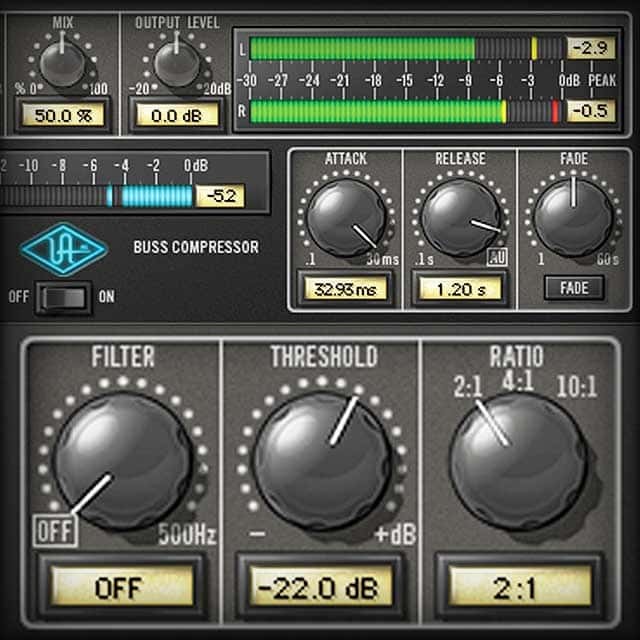Click the Attack knob
The image size is (640, 640).
coord(345,216)
